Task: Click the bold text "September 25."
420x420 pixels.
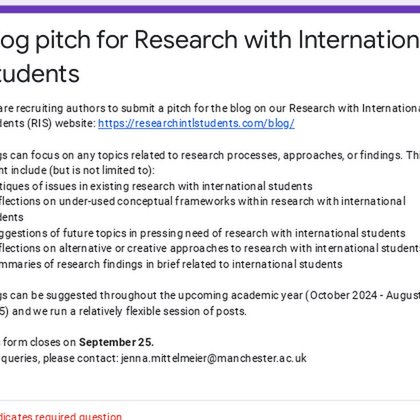Action: click(116, 342)
